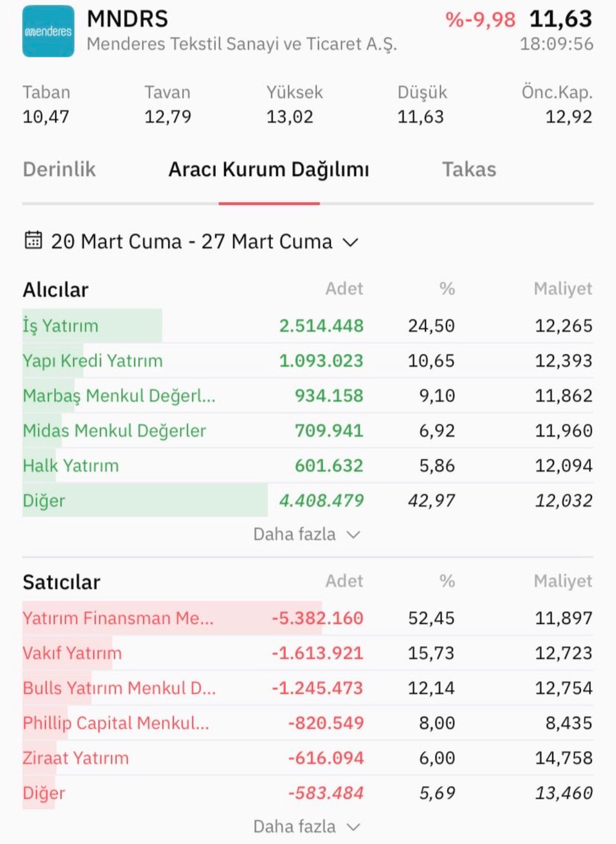Switch to the Derinlik tab
Image resolution: width=616 pixels, height=844 pixels.
59,170
